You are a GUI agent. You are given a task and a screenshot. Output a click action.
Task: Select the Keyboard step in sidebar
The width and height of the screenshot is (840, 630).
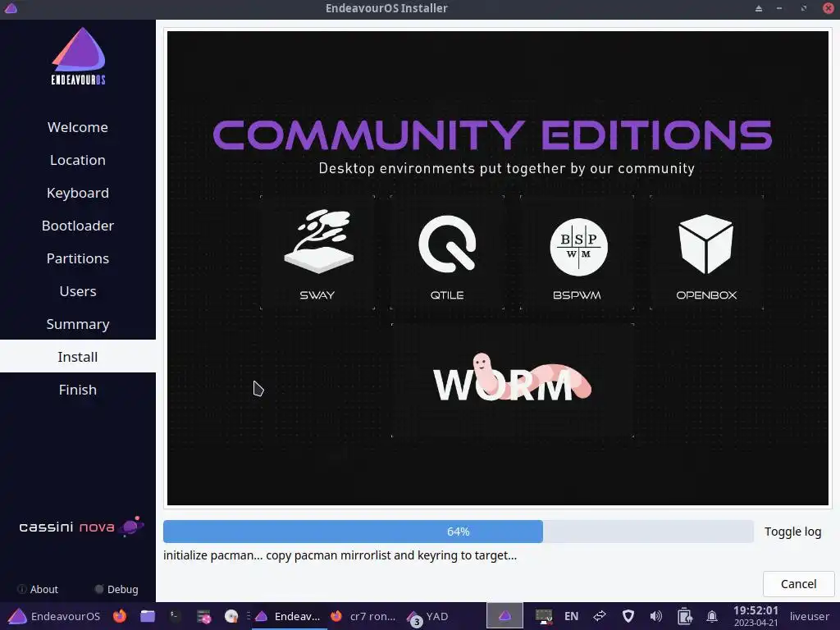pos(78,193)
